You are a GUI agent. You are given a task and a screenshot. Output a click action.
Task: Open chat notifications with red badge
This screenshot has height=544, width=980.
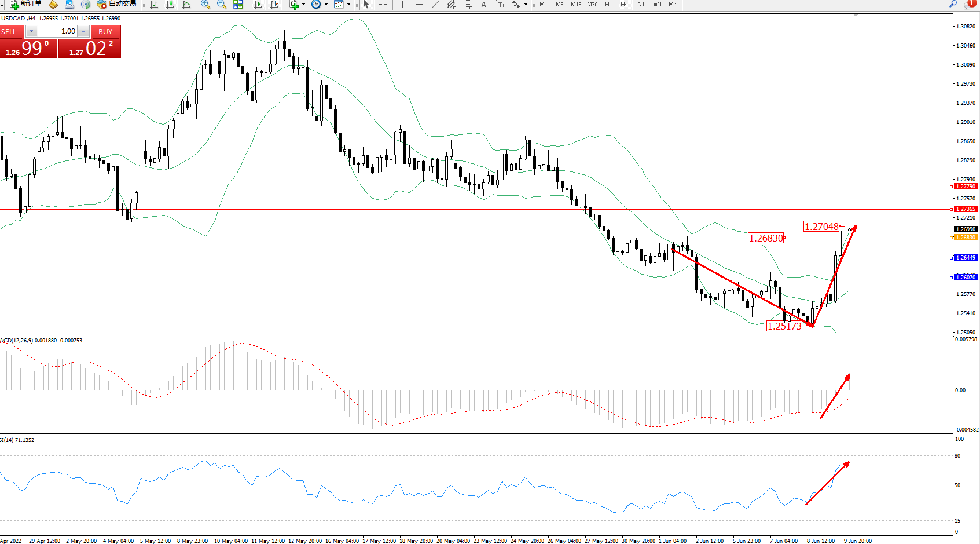click(969, 4)
